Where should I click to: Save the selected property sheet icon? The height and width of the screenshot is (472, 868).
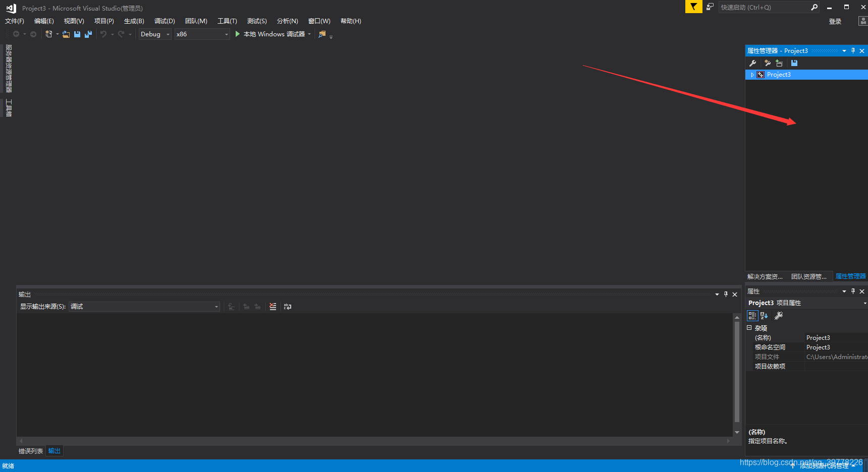click(794, 63)
